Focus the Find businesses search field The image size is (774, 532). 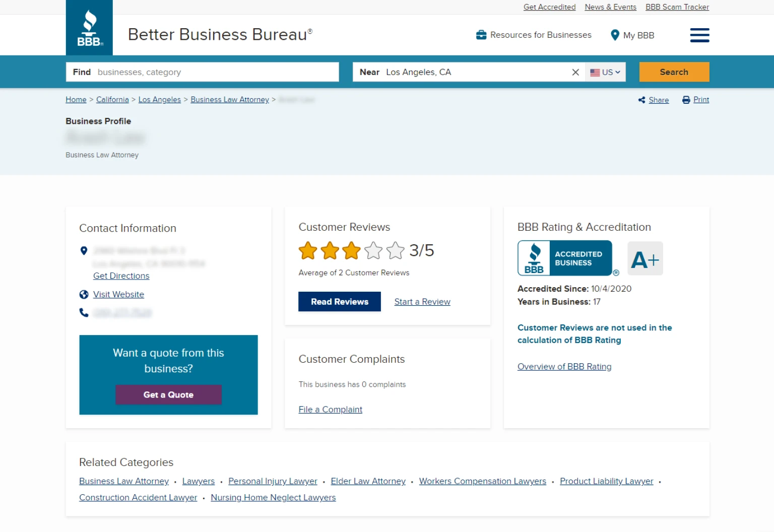(x=203, y=72)
